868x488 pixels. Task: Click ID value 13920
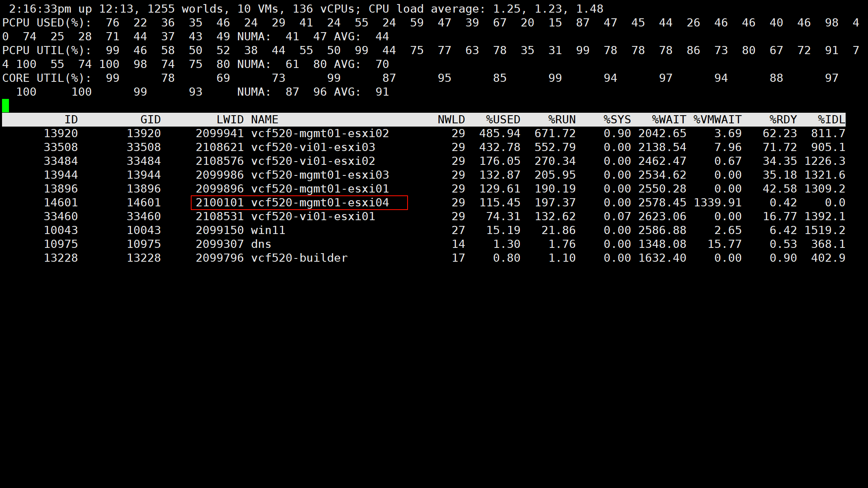[61, 133]
